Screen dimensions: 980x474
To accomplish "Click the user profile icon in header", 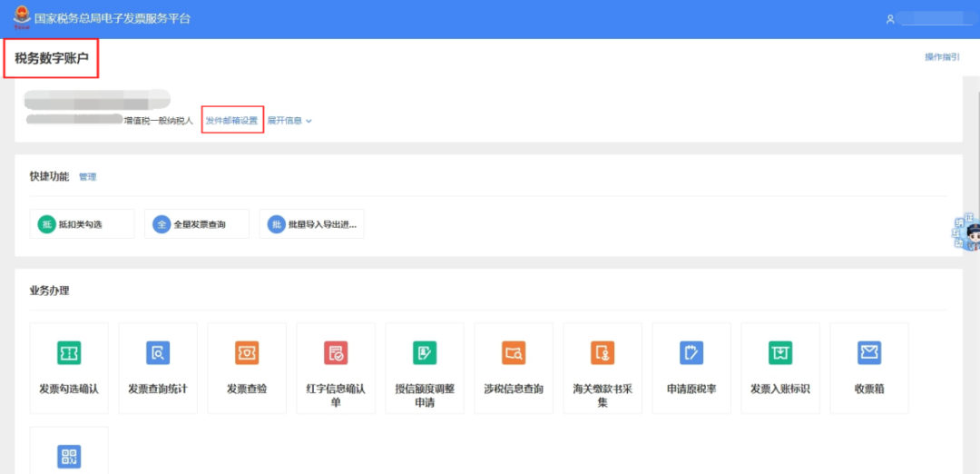I will click(891, 19).
